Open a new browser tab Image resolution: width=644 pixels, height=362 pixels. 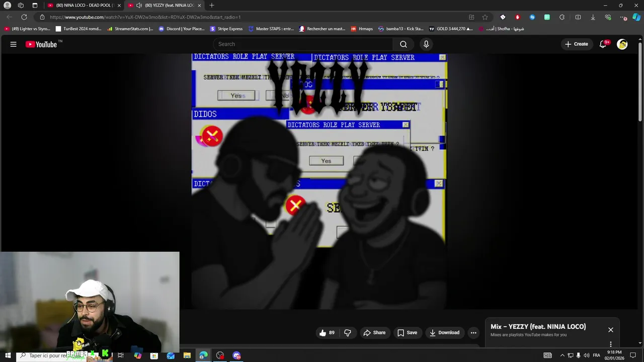[x=212, y=5]
